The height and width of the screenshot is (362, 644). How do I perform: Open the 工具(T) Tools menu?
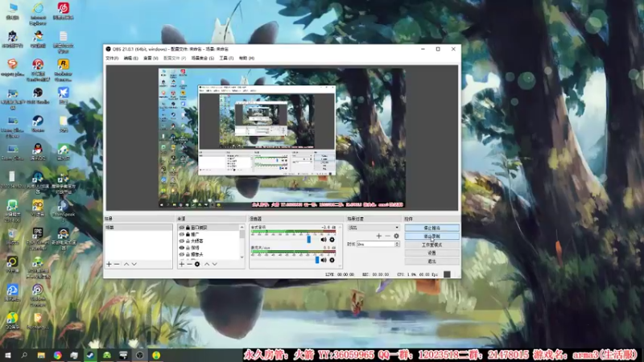coord(226,58)
